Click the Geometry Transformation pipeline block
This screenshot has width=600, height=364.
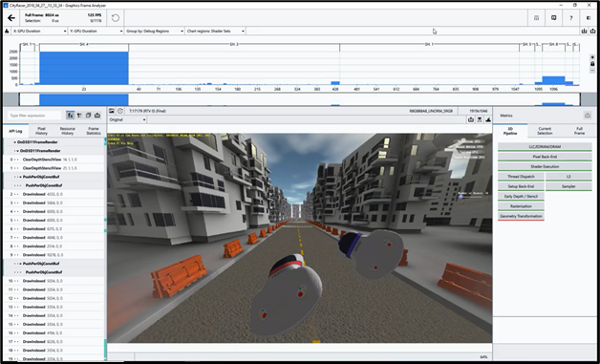coord(521,216)
